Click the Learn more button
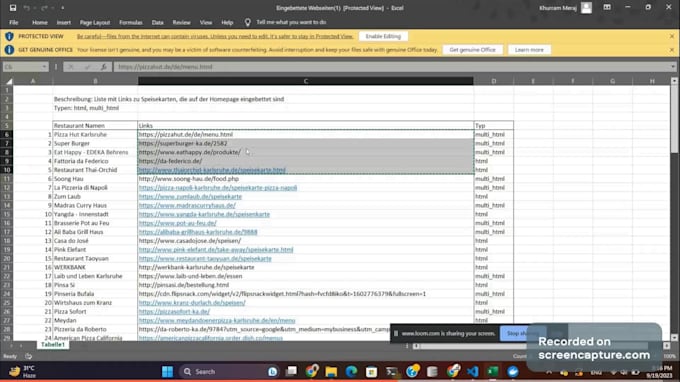This screenshot has height=382, width=680. 529,50
